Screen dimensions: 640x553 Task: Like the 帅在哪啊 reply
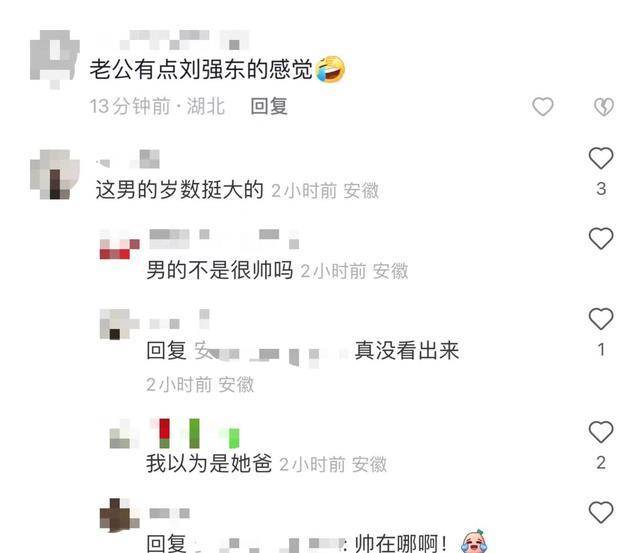tap(601, 512)
